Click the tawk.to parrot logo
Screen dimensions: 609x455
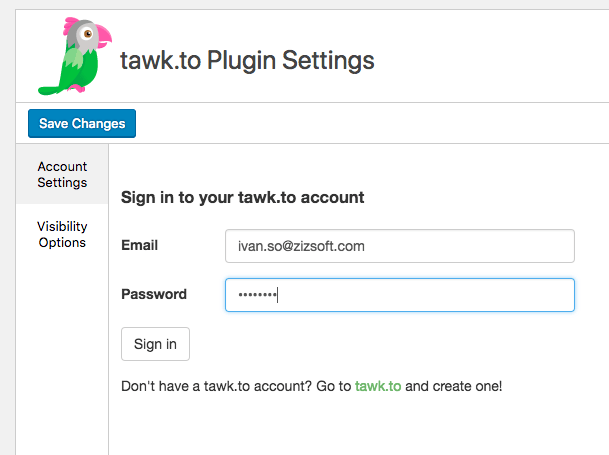click(75, 56)
